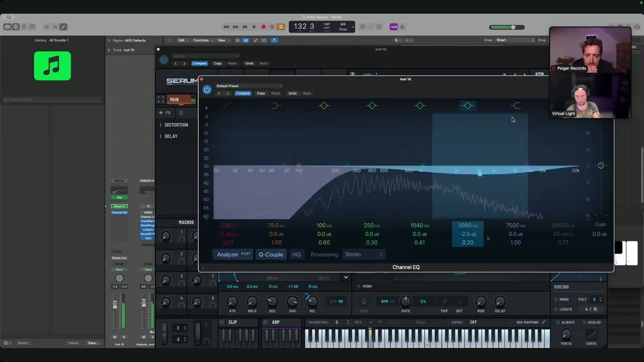Open the Inspector button in control bar
This screenshot has height=362, width=644.
[x=16, y=27]
